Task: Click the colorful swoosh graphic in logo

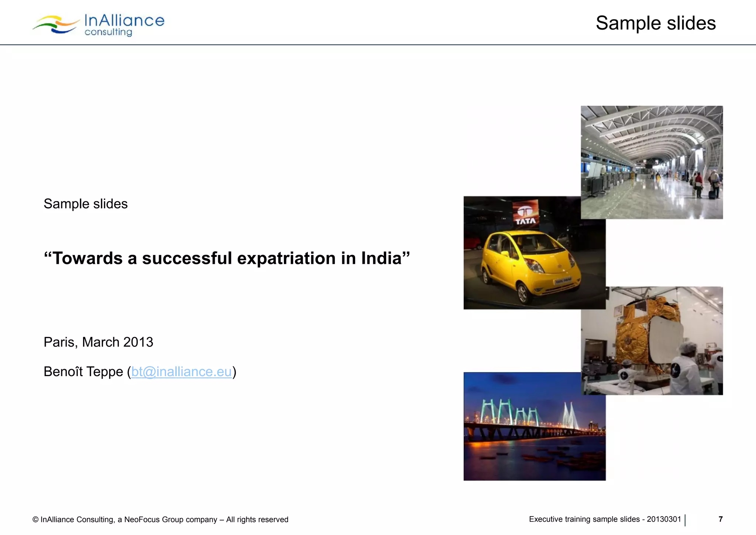Action: 55,24
